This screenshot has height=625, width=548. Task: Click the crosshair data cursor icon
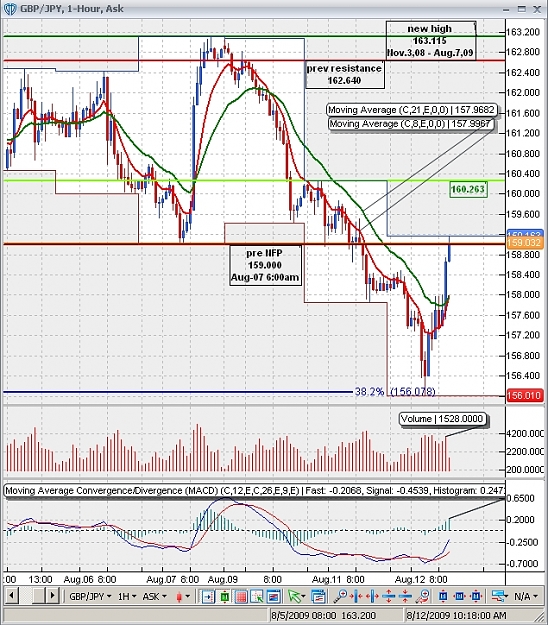(257, 597)
